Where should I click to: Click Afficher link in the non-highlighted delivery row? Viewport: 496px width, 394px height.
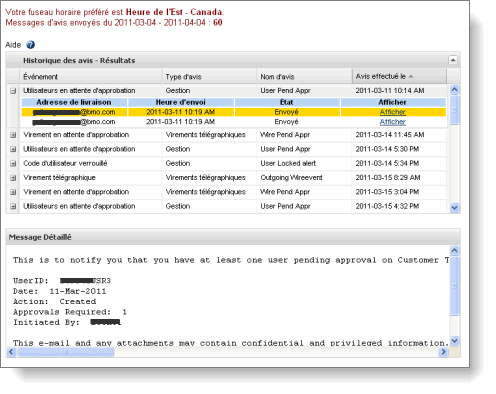coord(393,122)
